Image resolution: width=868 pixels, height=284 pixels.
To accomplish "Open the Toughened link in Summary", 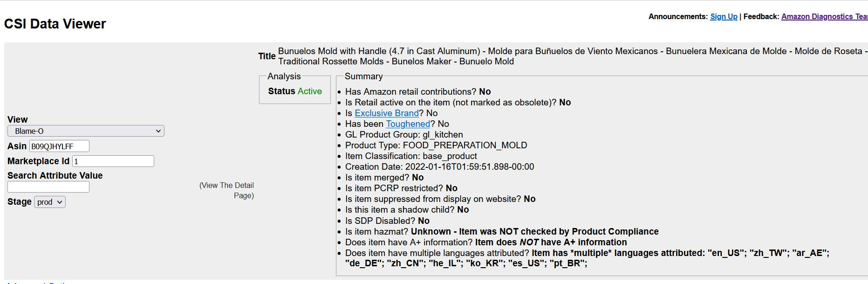I will point(408,124).
